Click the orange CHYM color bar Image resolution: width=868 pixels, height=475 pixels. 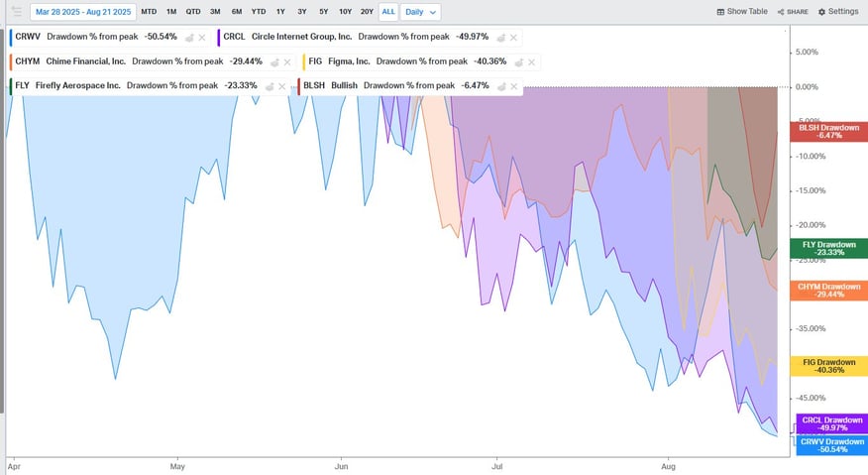tap(11, 61)
